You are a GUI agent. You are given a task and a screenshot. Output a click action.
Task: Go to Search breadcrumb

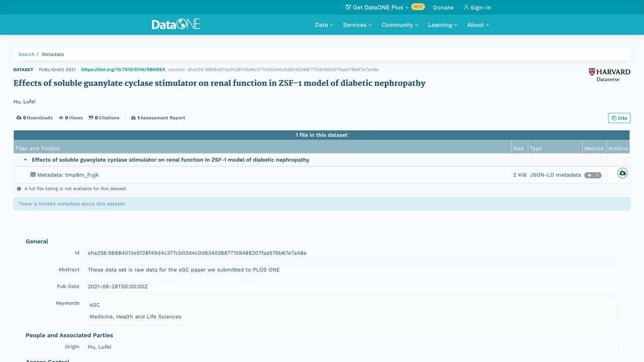click(27, 54)
